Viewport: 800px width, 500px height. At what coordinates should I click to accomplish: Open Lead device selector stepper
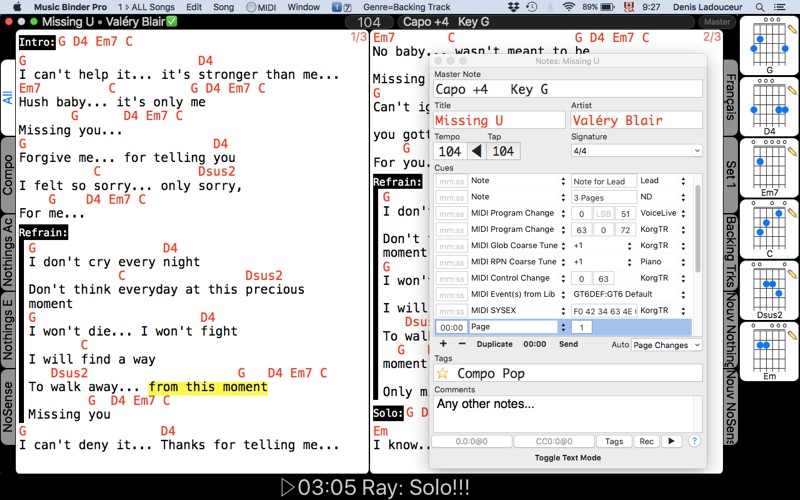click(683, 181)
